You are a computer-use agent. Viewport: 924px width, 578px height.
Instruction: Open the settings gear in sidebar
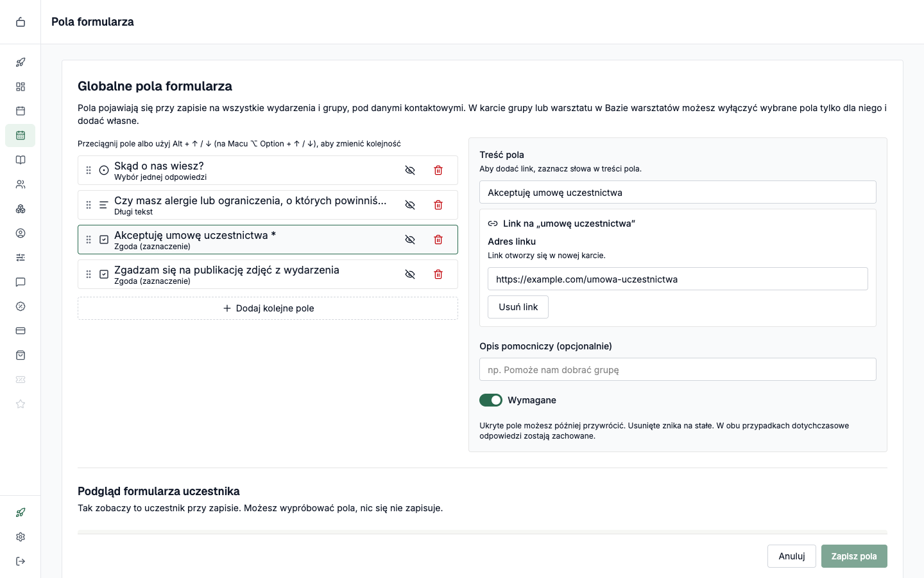pyautogui.click(x=21, y=537)
